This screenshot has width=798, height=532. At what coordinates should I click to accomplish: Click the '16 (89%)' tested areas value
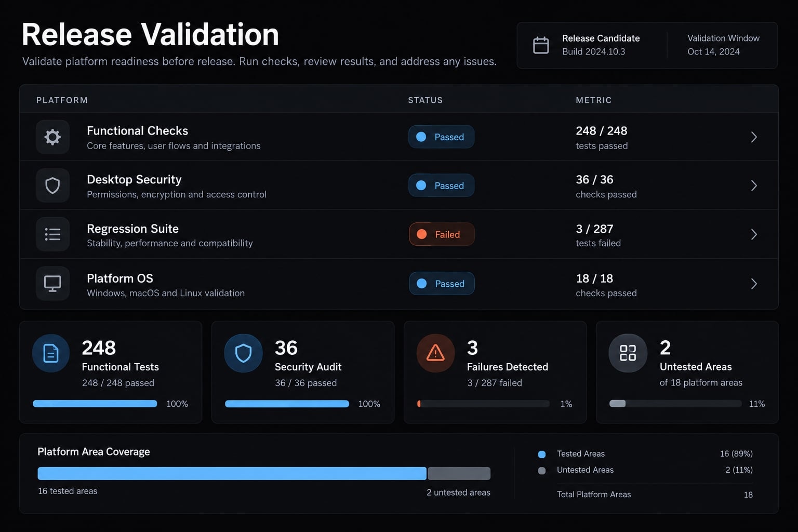pos(736,454)
